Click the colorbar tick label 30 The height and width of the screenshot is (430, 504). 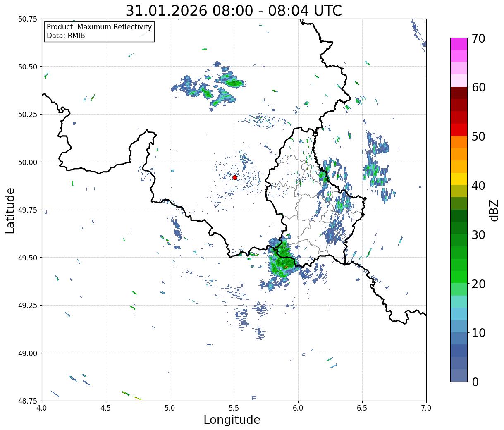478,235
